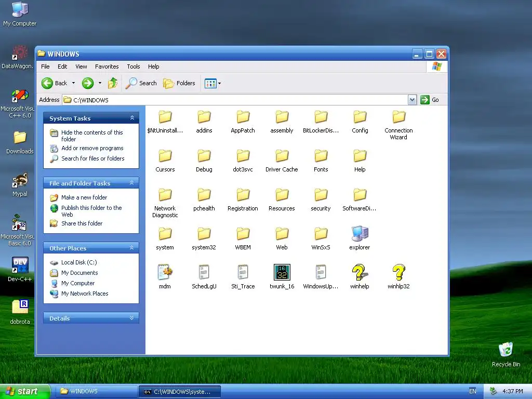Screen dimensions: 532x399
Task: Select the twunk_16 application icon
Action: point(282,277)
